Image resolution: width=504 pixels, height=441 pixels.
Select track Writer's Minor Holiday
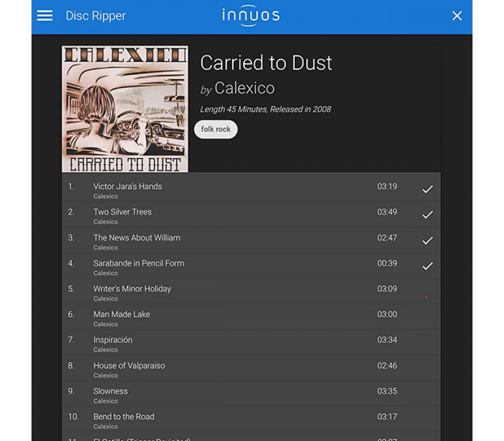tap(251, 292)
